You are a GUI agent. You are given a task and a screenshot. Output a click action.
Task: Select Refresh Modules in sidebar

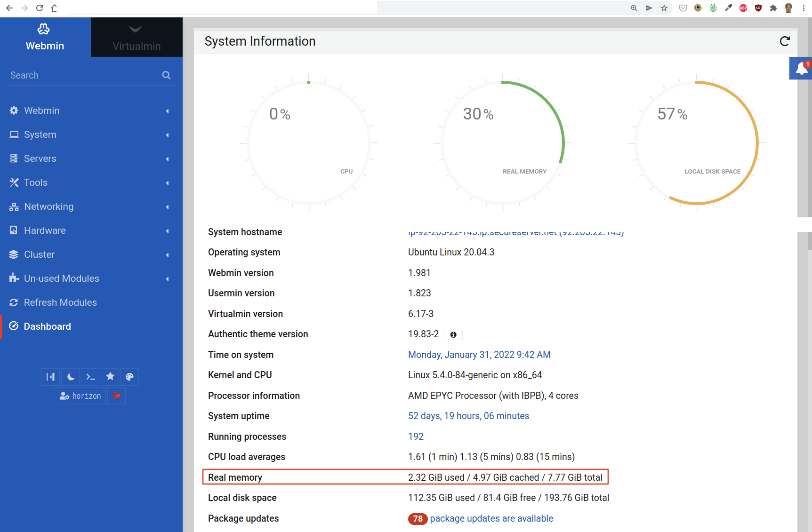coord(60,302)
